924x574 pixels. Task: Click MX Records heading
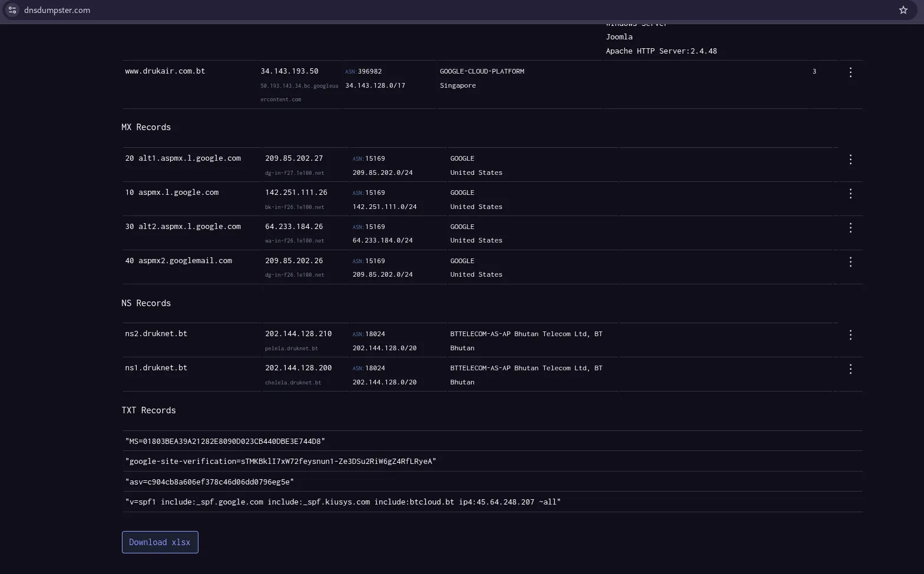(146, 127)
